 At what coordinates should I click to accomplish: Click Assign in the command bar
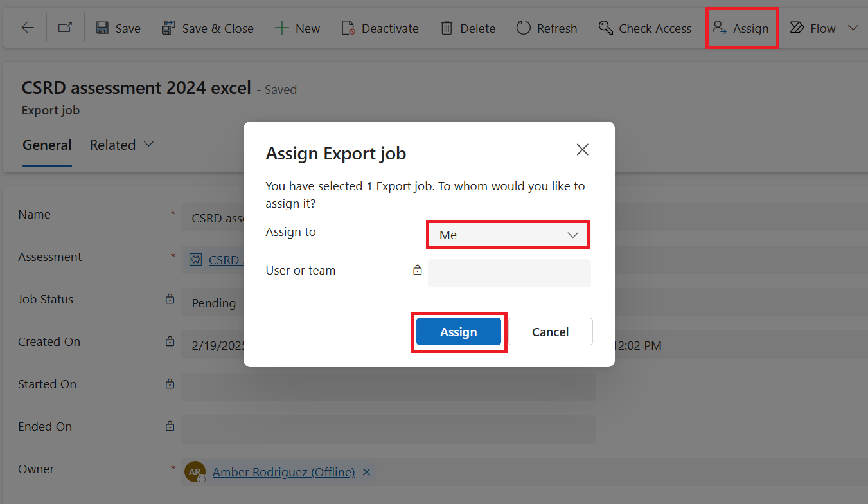741,28
